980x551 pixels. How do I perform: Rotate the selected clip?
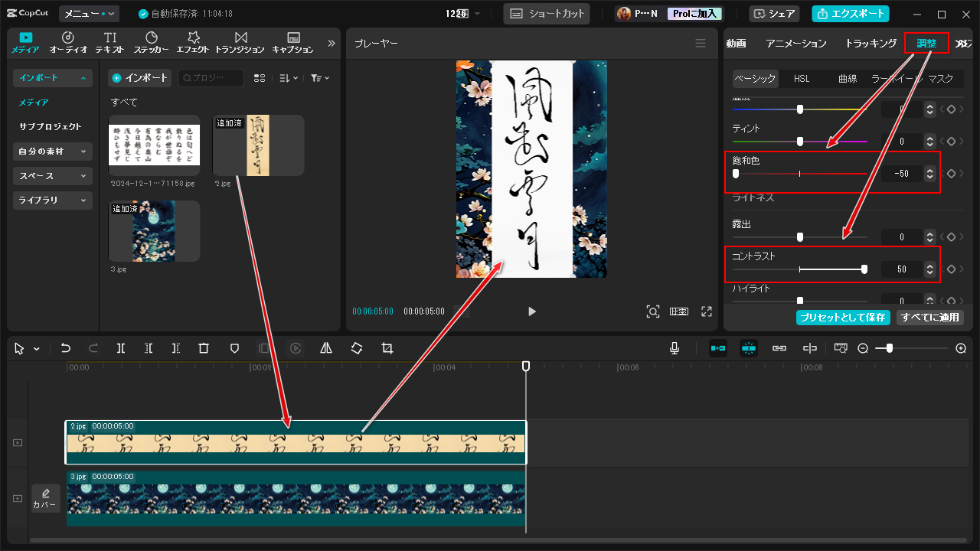[x=357, y=348]
